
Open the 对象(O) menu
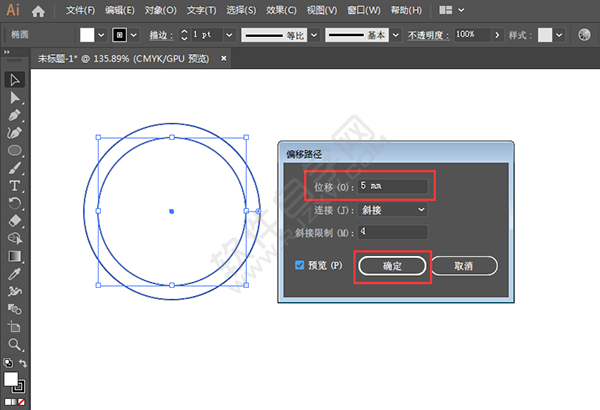(x=161, y=10)
